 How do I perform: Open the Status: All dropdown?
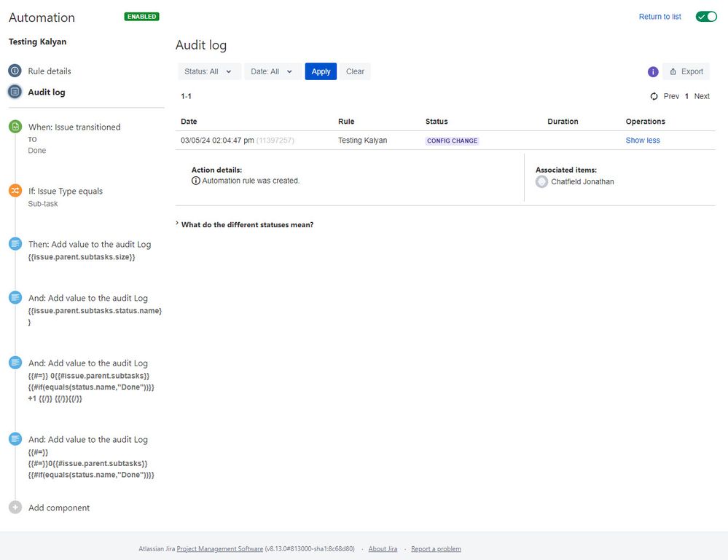click(x=208, y=71)
